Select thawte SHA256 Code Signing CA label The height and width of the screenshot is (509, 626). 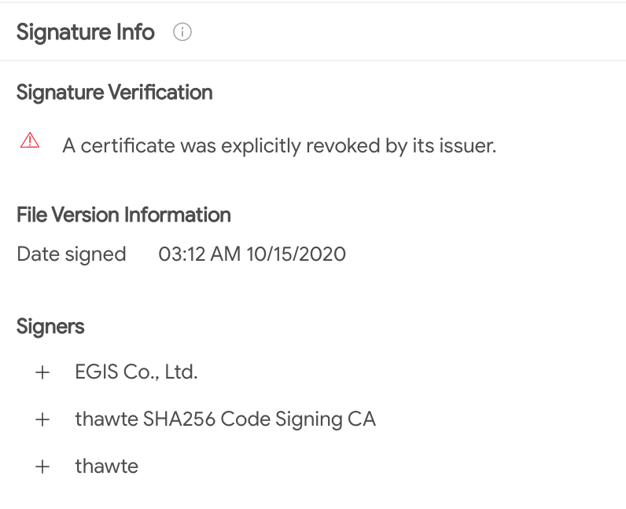[225, 420]
